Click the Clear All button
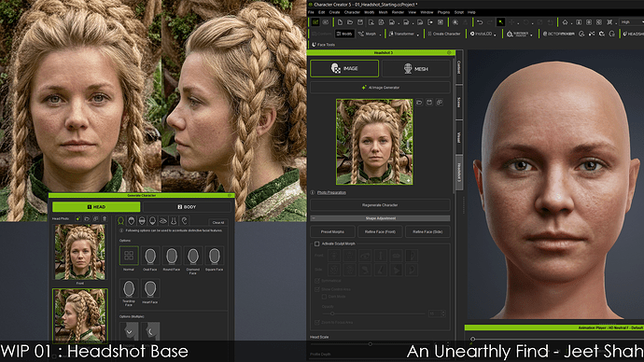Viewport: 644px width, 362px height. coord(218,222)
